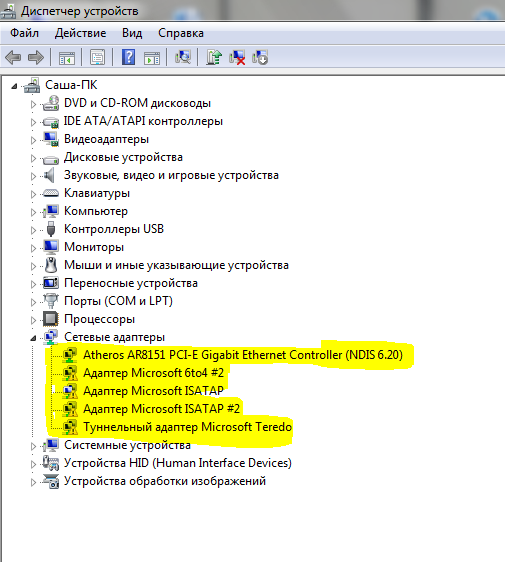Screen dimensions: 505x562
Task: Select Устройства обработки изображений label
Action: tap(165, 481)
